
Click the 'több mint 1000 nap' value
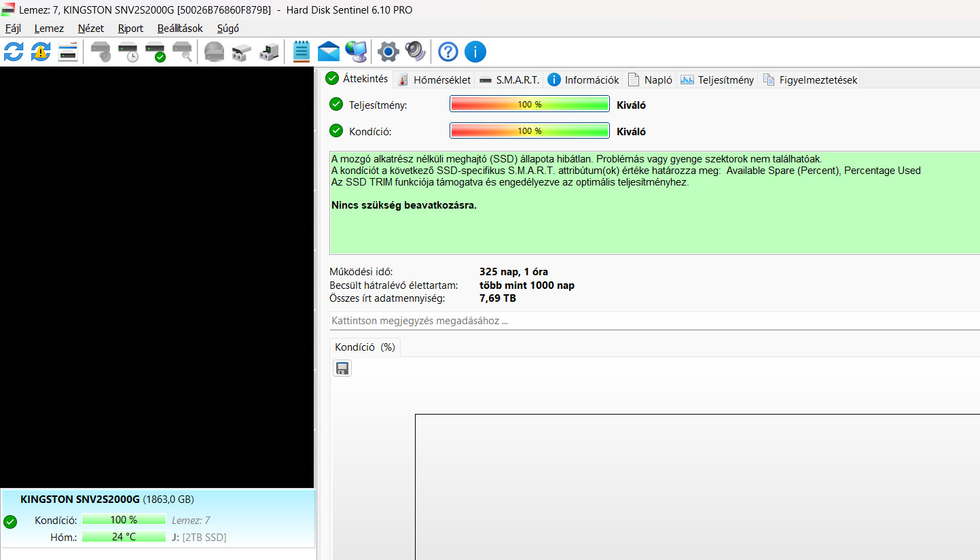(527, 285)
